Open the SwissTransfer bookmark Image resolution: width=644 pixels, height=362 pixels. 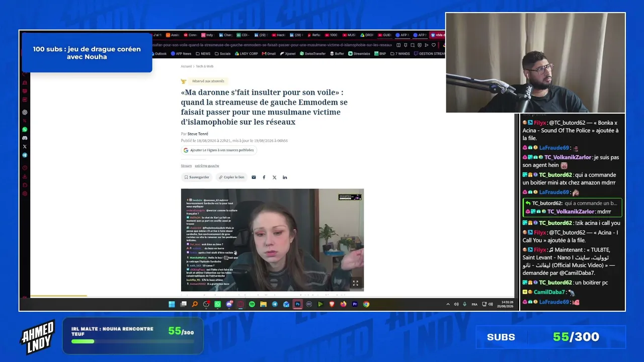[313, 54]
